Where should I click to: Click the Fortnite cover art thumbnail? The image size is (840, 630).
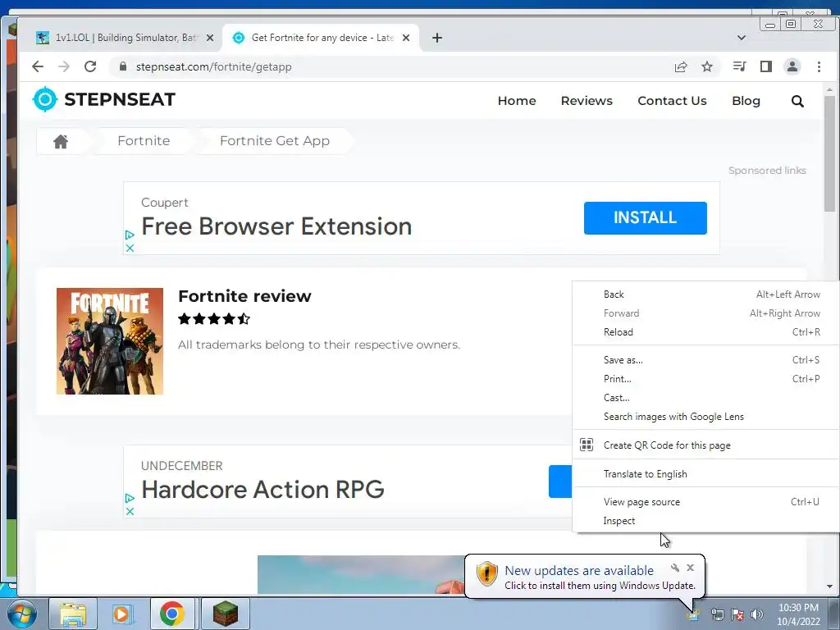point(110,341)
